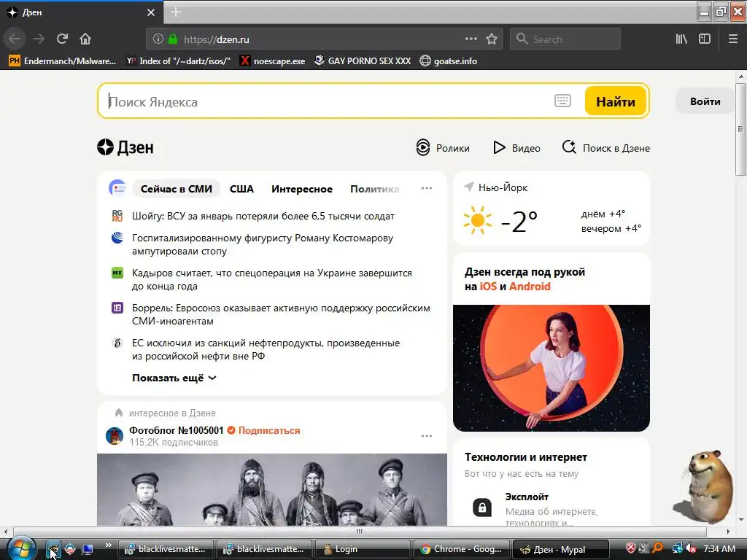Click the Поиск Яндекса search input
Screen dimensions: 747x560
[x=329, y=101]
